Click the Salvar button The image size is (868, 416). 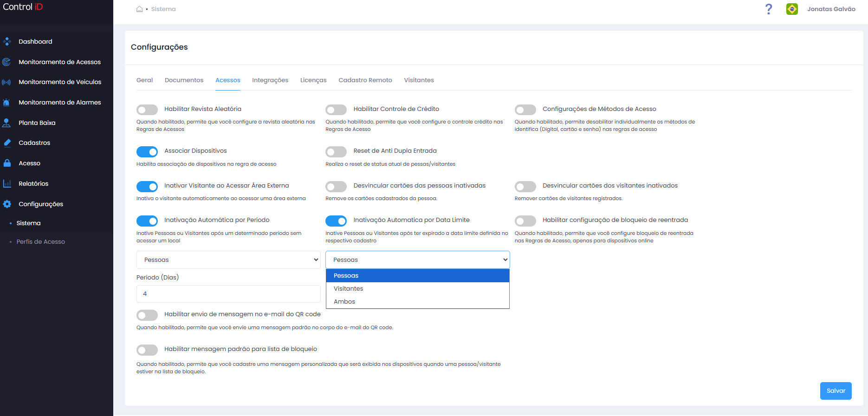click(836, 391)
